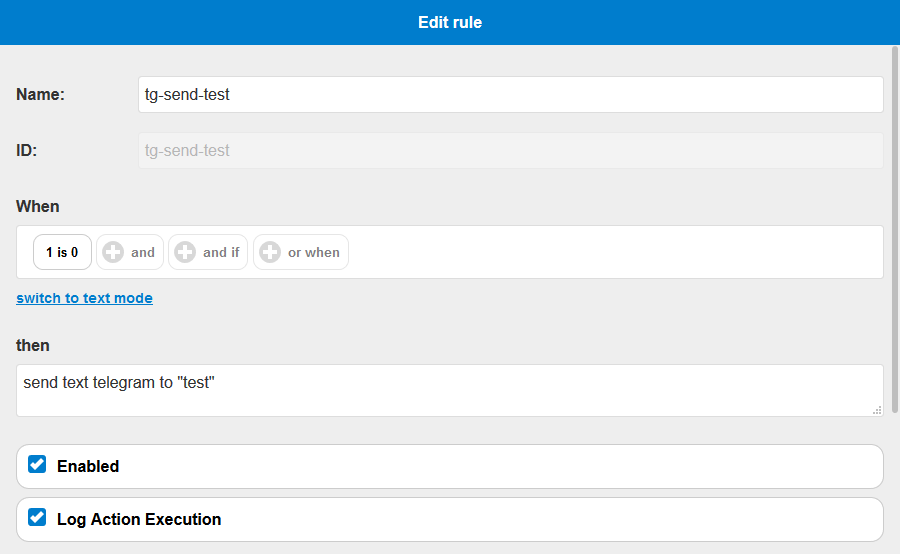Click the plus icon beside "or when"

click(270, 252)
